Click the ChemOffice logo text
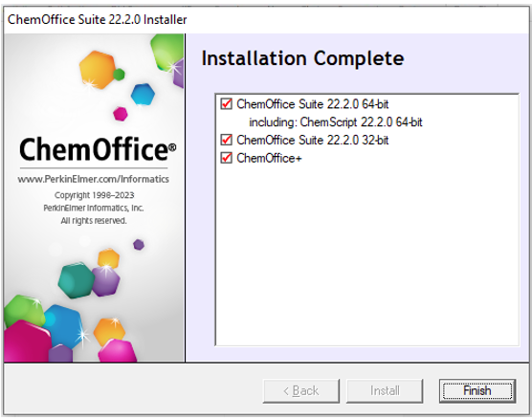Viewport: 532px width, 419px height. pyautogui.click(x=98, y=149)
